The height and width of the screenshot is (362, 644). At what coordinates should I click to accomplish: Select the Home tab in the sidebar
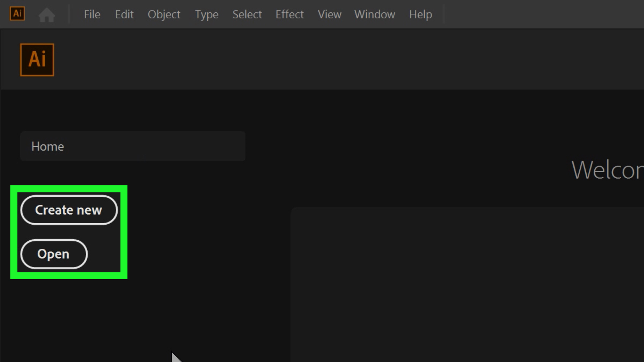point(47,146)
